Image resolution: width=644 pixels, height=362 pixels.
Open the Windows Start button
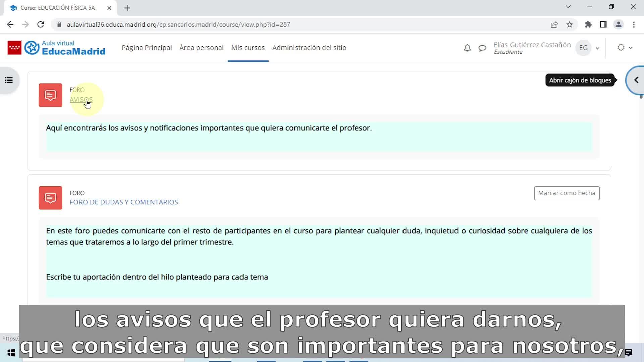pos(11,353)
